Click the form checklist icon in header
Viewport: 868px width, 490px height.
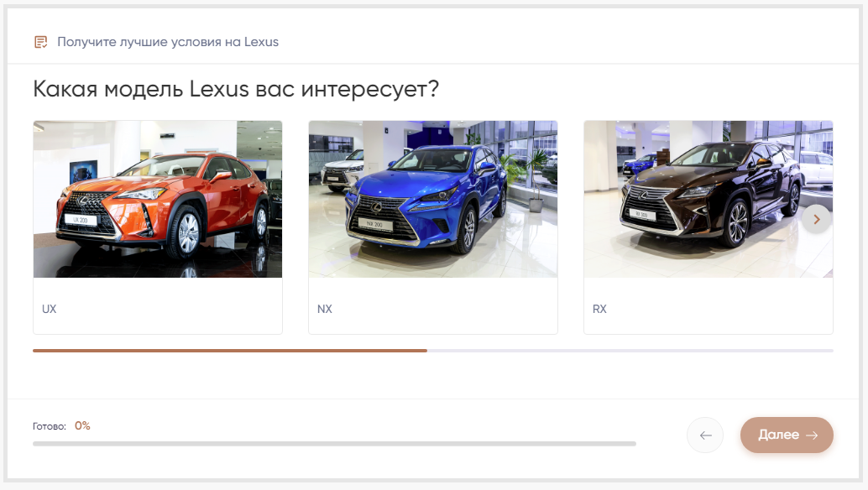[x=40, y=42]
